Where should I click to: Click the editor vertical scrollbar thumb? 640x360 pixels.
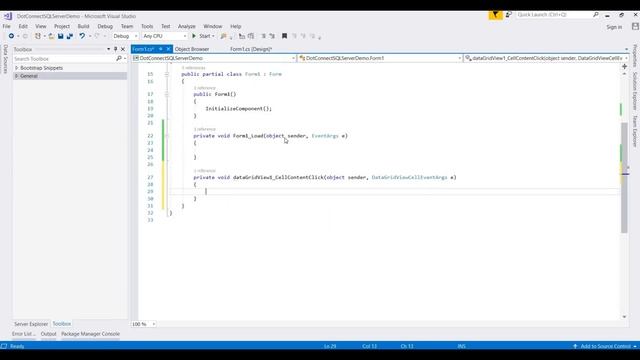624,178
